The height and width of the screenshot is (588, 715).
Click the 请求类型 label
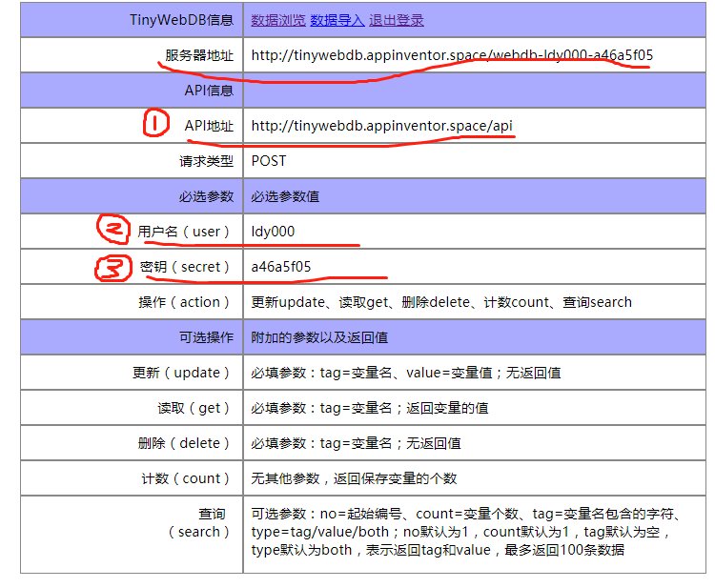(x=206, y=161)
